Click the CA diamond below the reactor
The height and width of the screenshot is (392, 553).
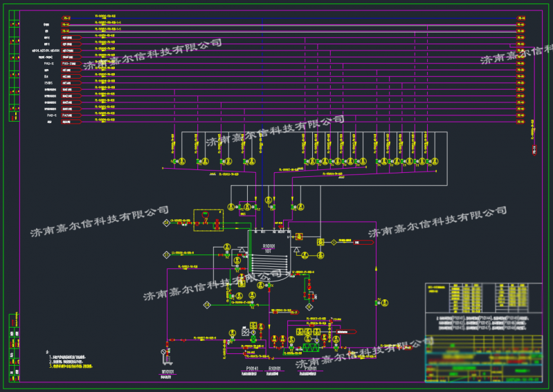pyautogui.click(x=208, y=305)
